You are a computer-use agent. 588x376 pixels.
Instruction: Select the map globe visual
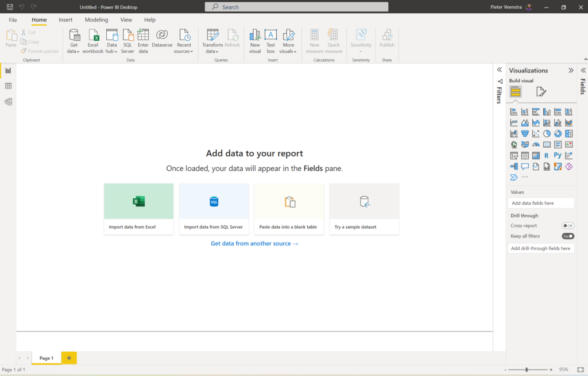tap(514, 145)
